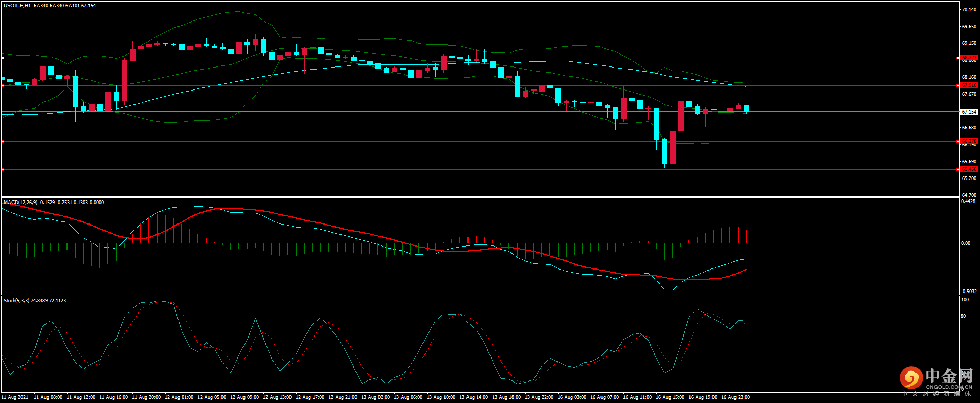Click the Stochastic 80 level label
980x403 pixels.
[x=964, y=316]
